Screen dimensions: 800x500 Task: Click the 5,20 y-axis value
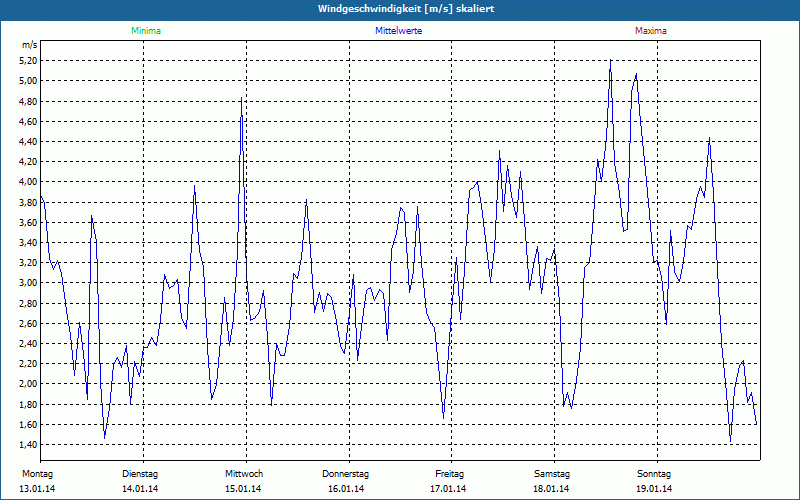pos(29,61)
